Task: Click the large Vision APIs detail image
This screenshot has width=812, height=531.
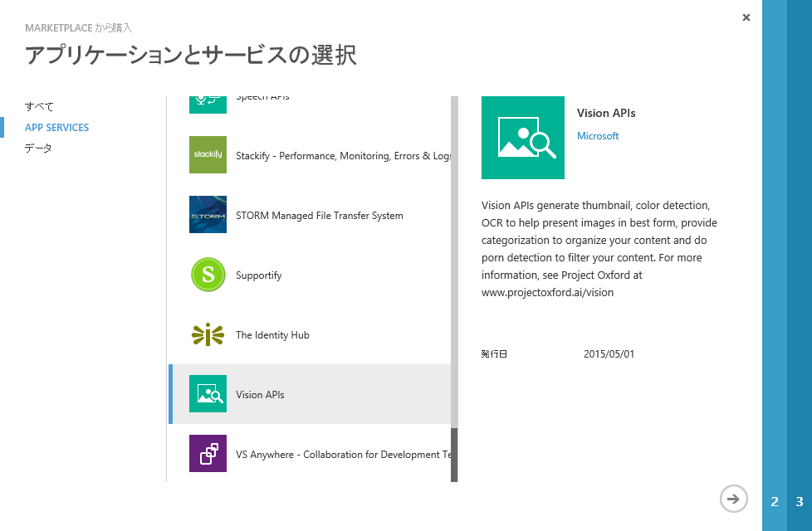Action: [x=523, y=138]
